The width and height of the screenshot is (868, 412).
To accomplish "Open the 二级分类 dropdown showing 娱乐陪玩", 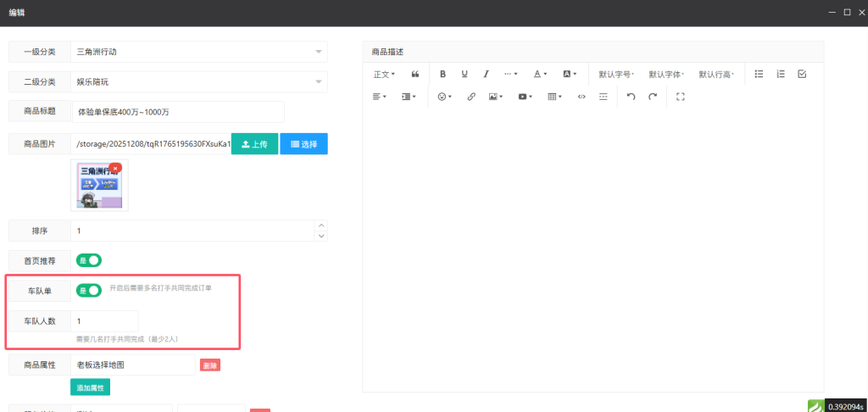I will [199, 82].
